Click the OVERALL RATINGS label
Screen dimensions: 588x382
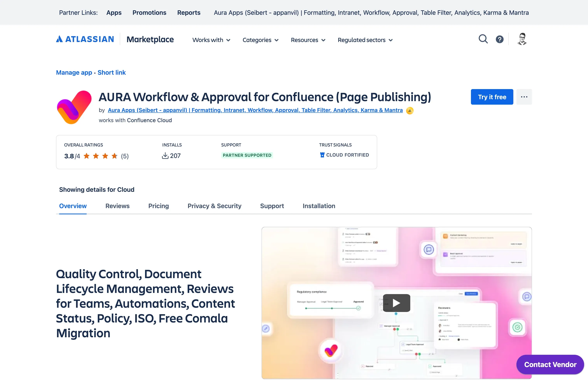pyautogui.click(x=83, y=145)
